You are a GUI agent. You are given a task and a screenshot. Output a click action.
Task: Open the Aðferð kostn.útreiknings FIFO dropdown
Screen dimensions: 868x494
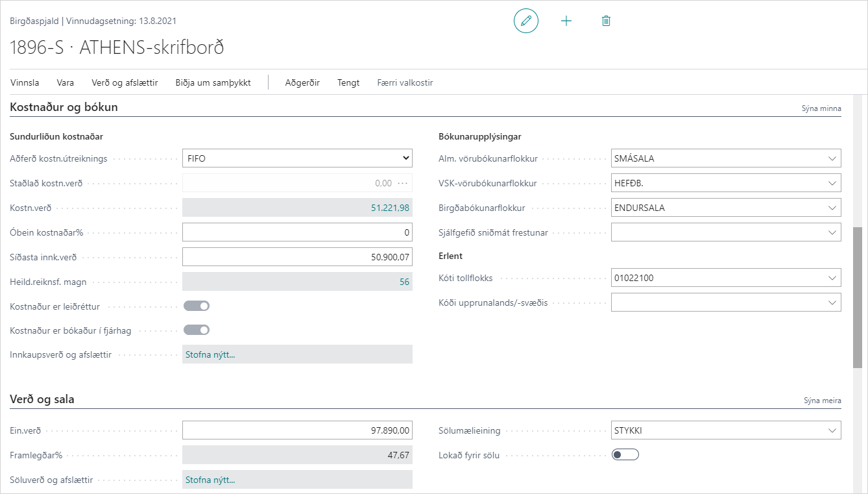tap(297, 158)
